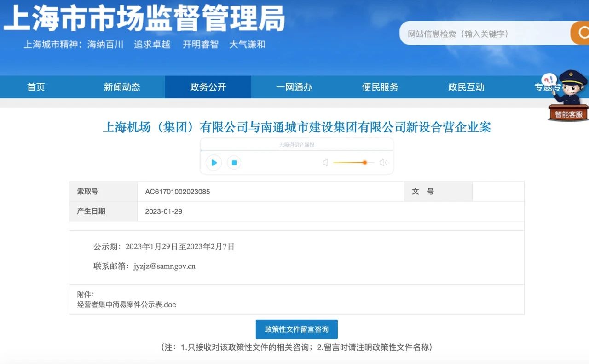Play the accessibility audio reading
Viewport: 589px width, 364px height.
214,163
